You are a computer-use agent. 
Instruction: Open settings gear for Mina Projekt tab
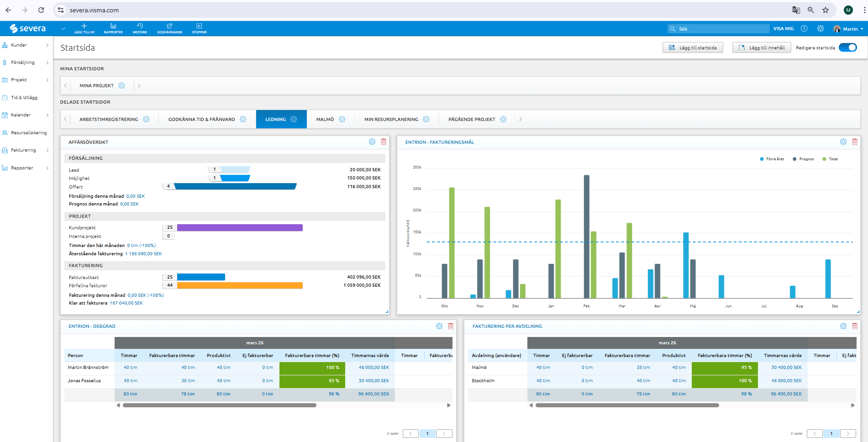(121, 85)
